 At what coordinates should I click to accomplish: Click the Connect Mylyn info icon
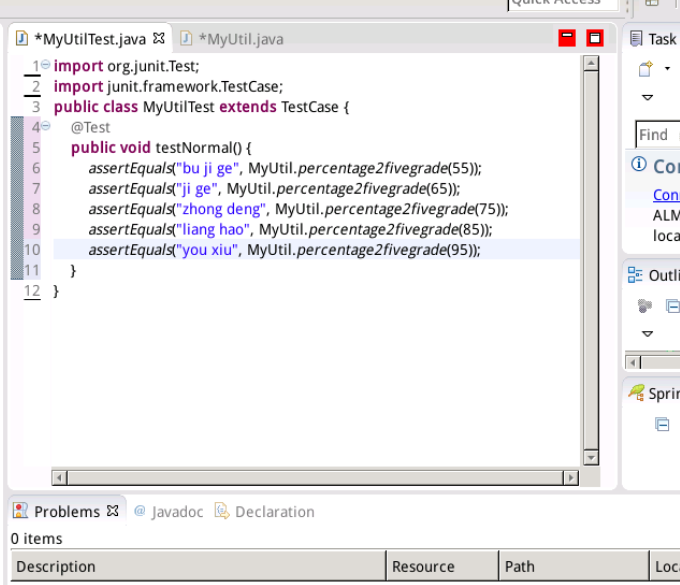[x=639, y=164]
